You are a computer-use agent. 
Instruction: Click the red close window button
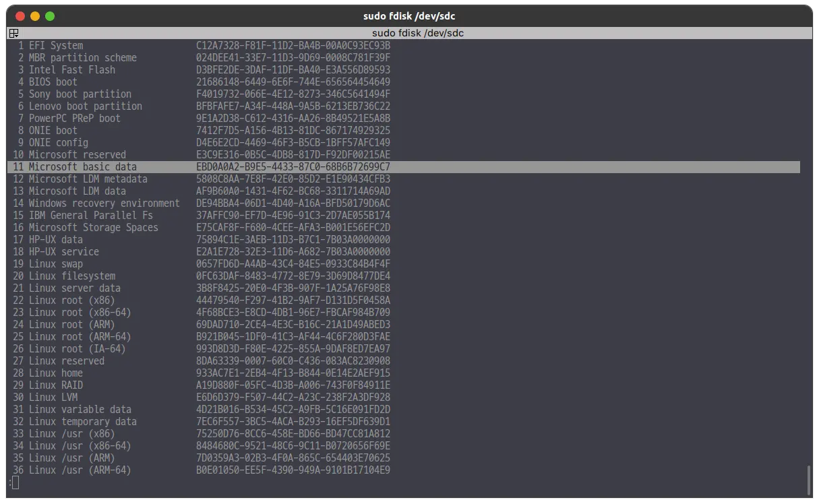[x=20, y=16]
